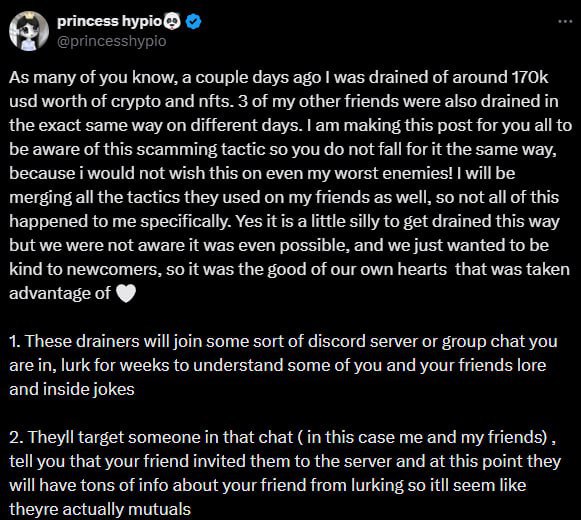Click the line mentioning 'worst enemies!'

(x=262, y=173)
